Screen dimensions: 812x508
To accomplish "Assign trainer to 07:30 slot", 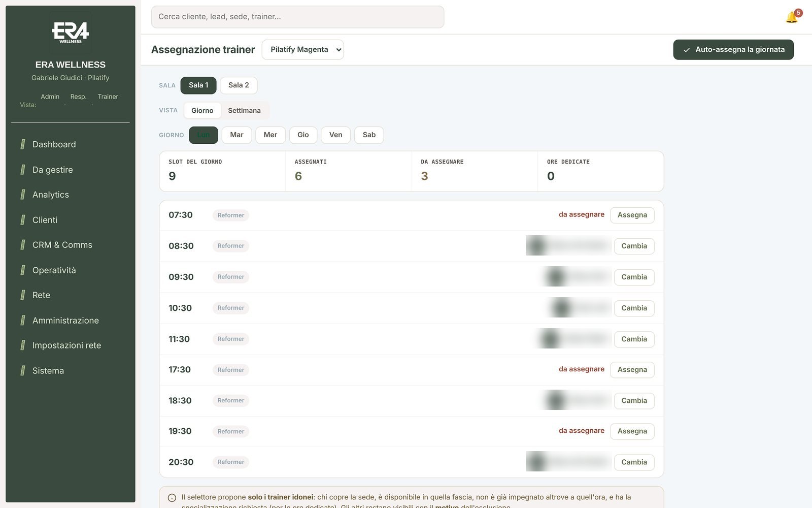I will (632, 215).
